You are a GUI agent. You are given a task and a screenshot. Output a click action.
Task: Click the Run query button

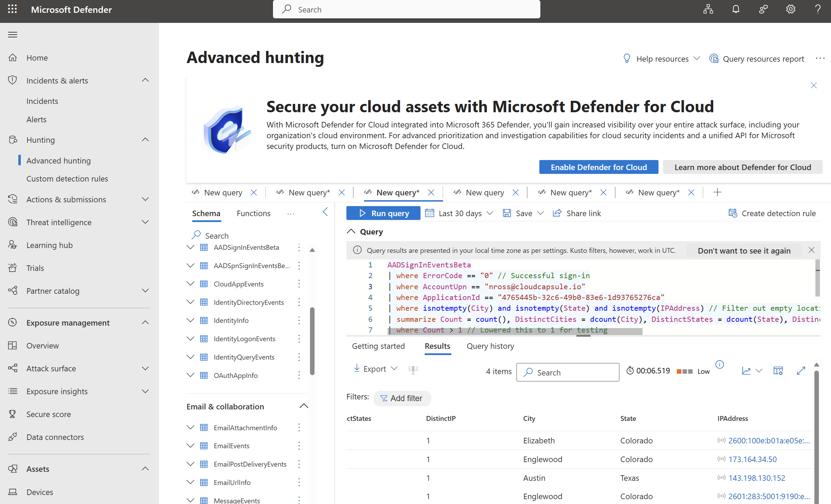pos(383,213)
